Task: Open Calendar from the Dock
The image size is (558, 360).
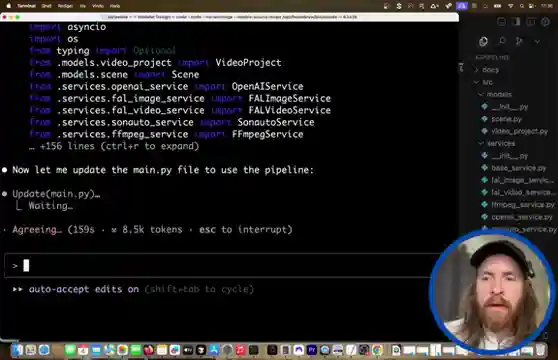Action: pos(83,350)
